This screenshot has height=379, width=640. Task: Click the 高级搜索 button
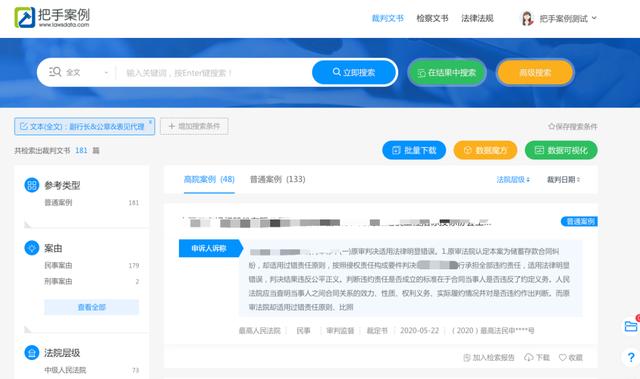click(535, 73)
